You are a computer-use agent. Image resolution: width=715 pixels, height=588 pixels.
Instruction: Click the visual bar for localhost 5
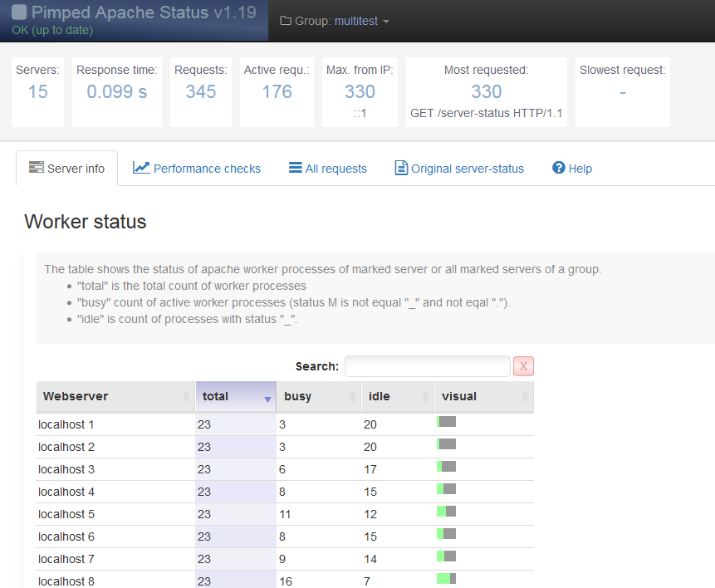[x=447, y=511]
